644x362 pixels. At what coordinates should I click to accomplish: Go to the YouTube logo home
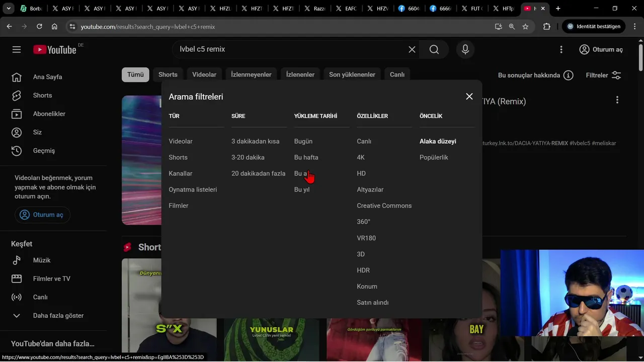pyautogui.click(x=54, y=49)
